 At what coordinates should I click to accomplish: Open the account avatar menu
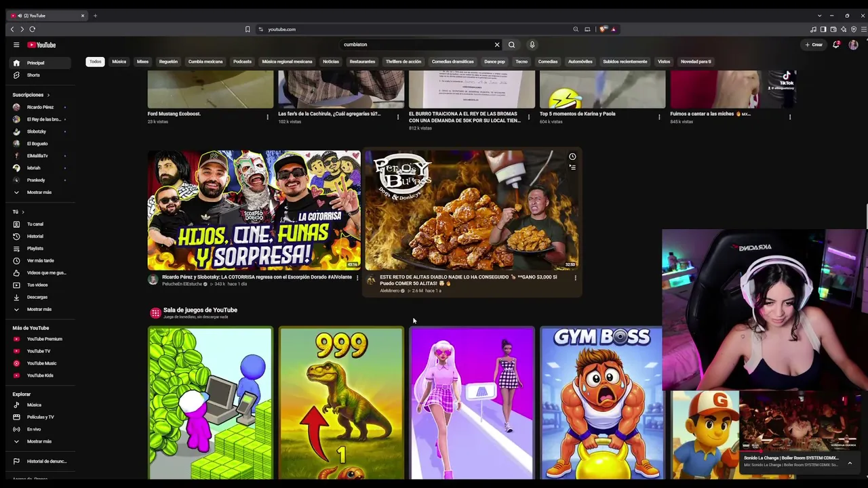click(853, 45)
